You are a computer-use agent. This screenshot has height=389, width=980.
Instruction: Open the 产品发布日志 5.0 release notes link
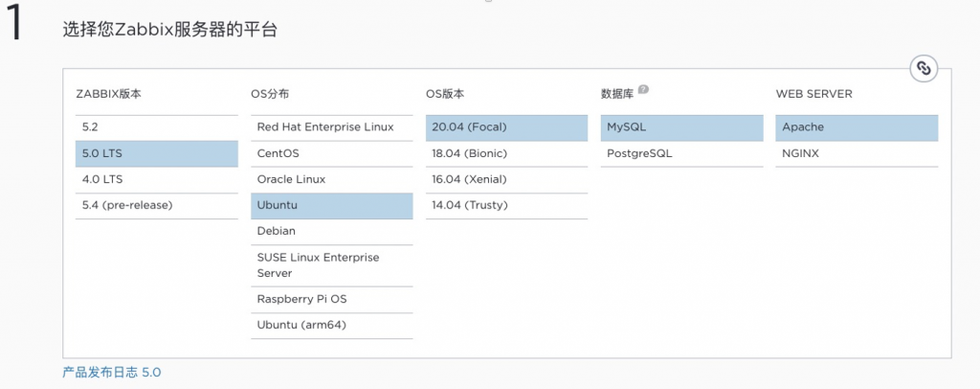(112, 373)
